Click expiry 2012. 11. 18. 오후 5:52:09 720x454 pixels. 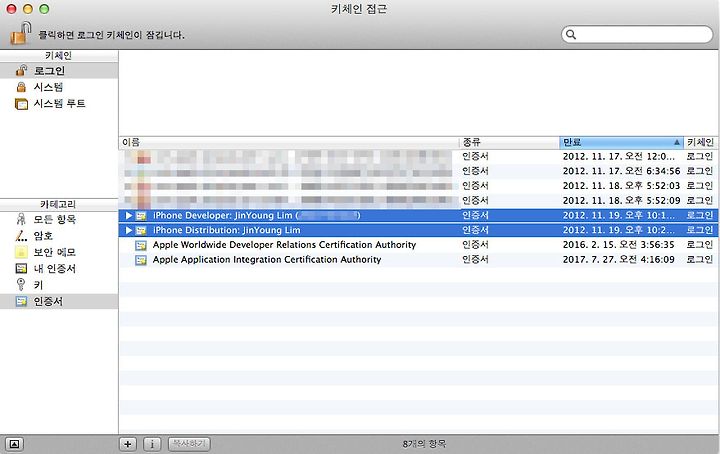621,200
